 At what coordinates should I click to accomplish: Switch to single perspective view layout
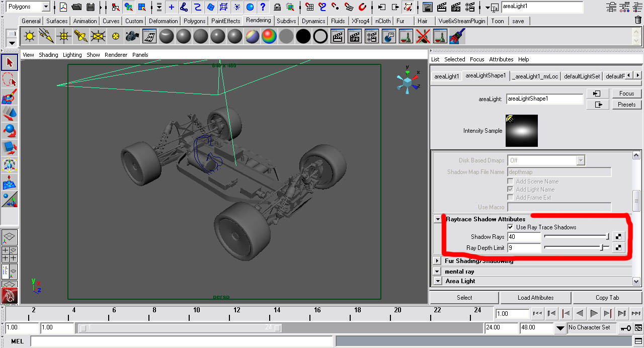click(10, 237)
